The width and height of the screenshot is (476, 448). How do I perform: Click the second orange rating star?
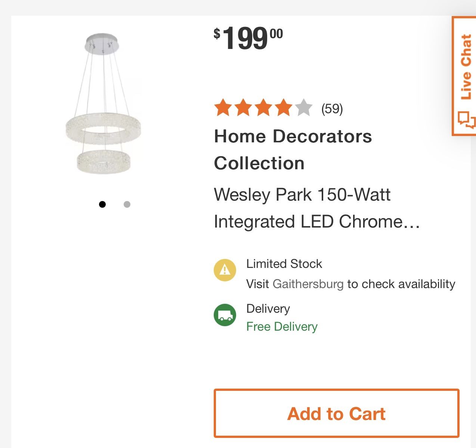[243, 108]
